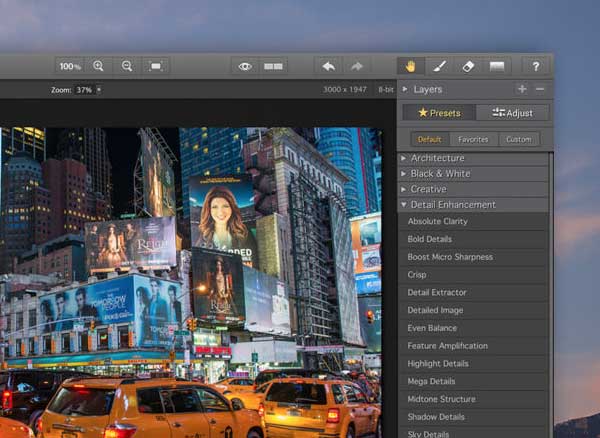Expand the Layers panel triangle

pyautogui.click(x=405, y=89)
